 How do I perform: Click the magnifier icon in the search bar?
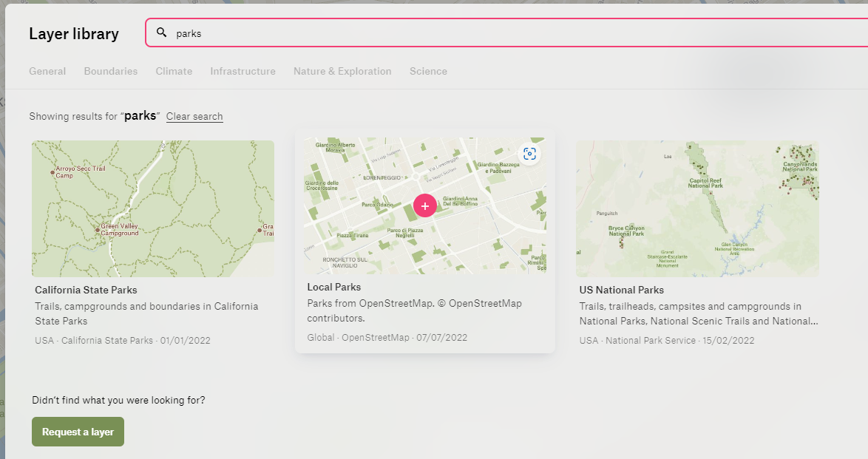pos(162,33)
